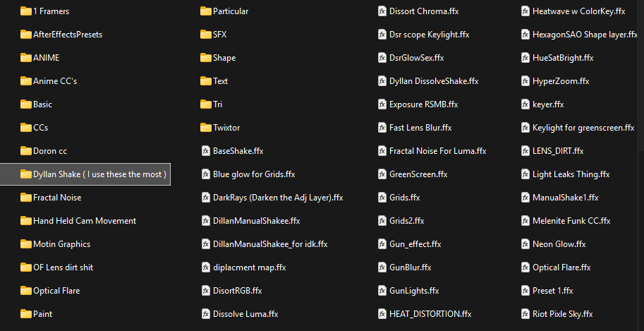Click the ffx icon of DsrGlowSex.ffx
The width and height of the screenshot is (644, 331).
click(382, 58)
